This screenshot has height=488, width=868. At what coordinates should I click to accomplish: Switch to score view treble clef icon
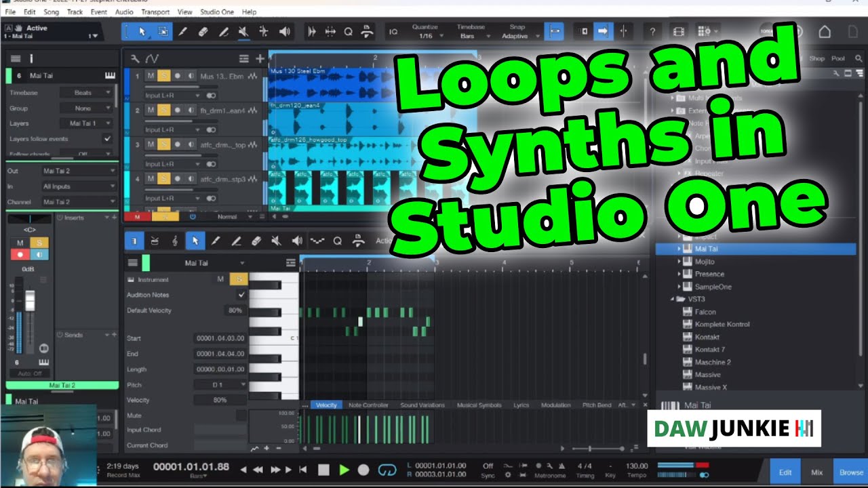pos(175,241)
